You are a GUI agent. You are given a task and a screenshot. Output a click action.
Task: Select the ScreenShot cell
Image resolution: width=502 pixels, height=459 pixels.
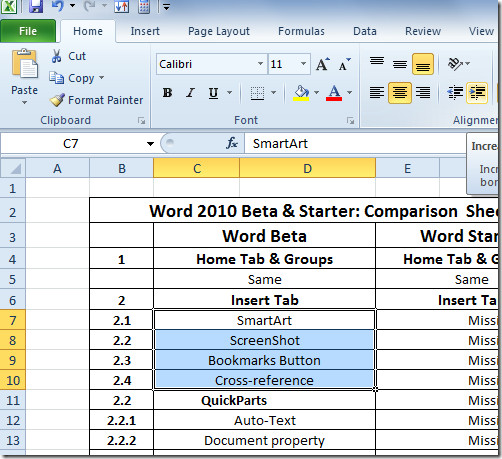(264, 340)
